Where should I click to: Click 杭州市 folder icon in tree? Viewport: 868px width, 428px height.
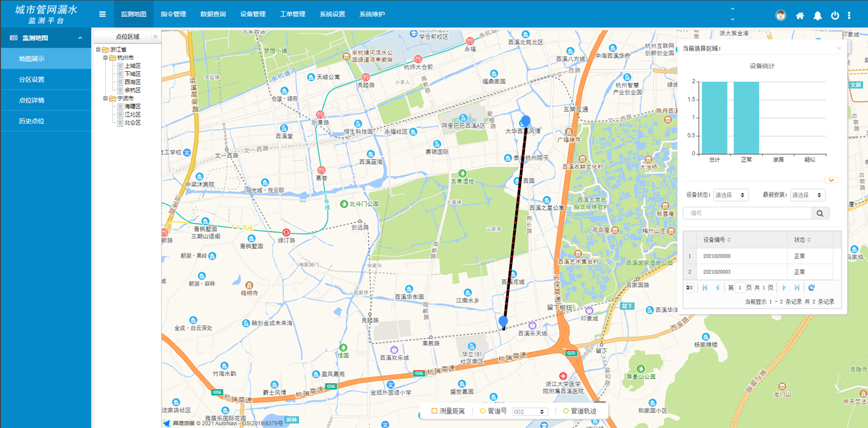tap(112, 58)
